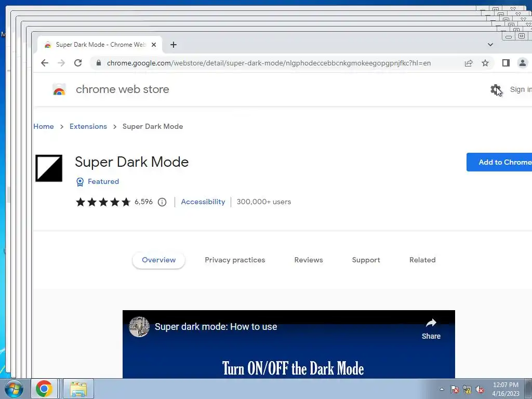Switch to Privacy practices tab
The height and width of the screenshot is (399, 532).
click(x=235, y=260)
